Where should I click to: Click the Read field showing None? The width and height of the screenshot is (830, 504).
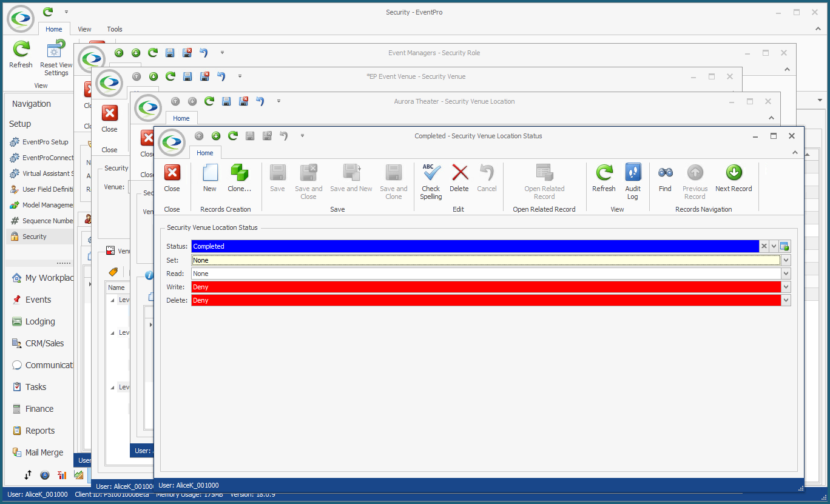[486, 274]
